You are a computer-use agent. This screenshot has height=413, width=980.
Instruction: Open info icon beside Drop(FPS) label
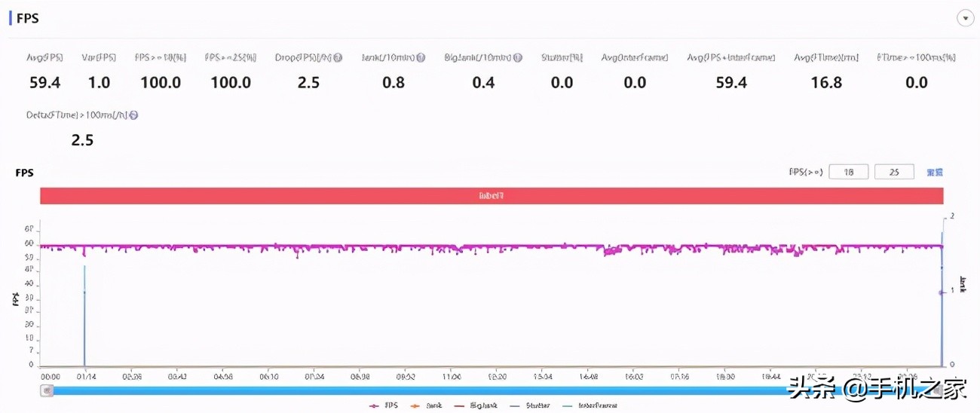click(338, 58)
